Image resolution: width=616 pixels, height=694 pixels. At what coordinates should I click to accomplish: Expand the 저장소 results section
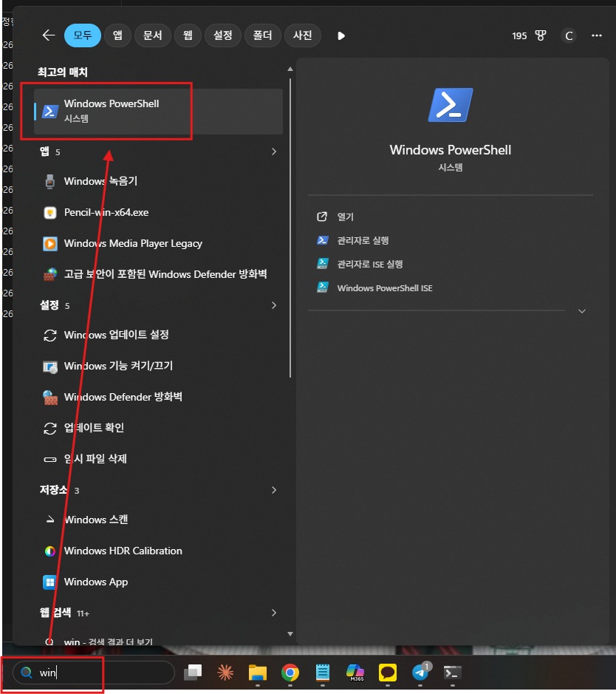click(x=274, y=490)
